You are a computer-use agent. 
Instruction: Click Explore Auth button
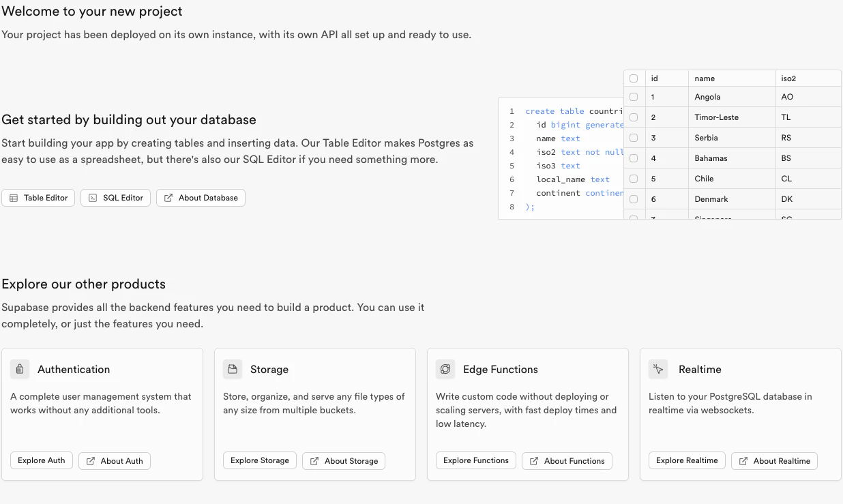tap(42, 460)
